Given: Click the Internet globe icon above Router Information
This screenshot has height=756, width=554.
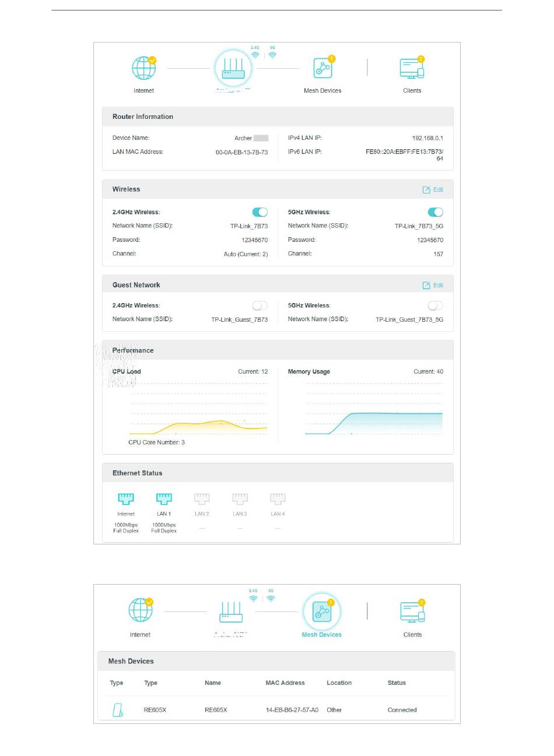Looking at the screenshot, I should point(143,68).
